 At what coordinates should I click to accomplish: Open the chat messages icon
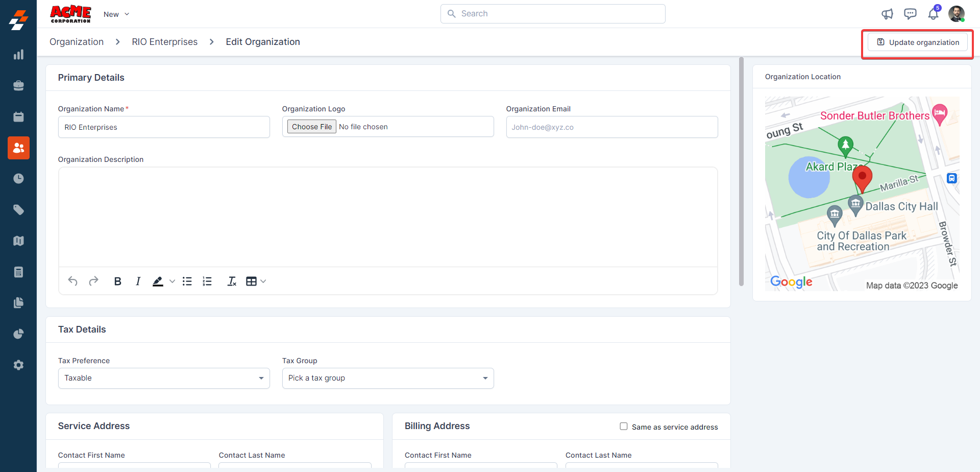tap(910, 14)
